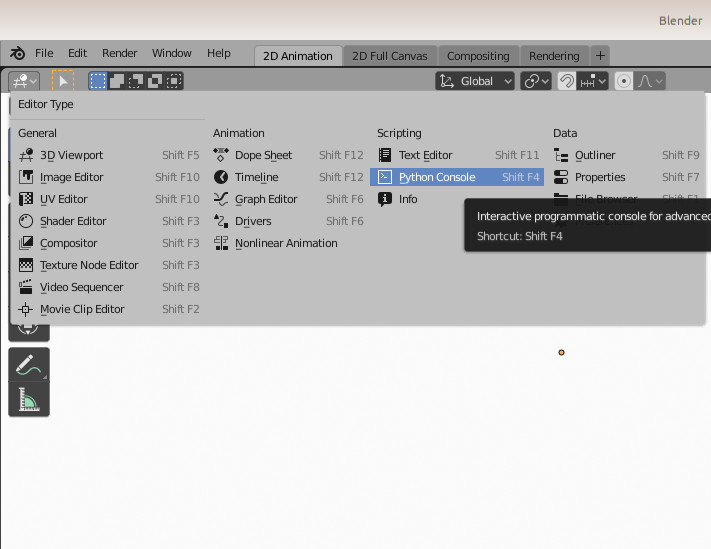Click the Text Editor page icon
The height and width of the screenshot is (549, 711).
pos(385,155)
